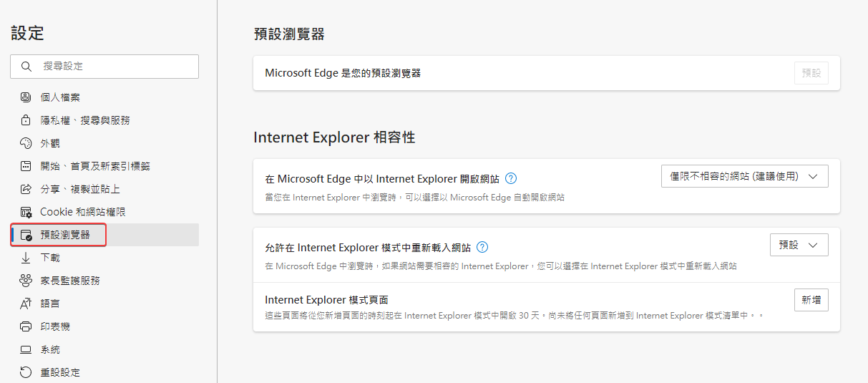The width and height of the screenshot is (868, 383).
Task: Click the Internet Explorer 模式頁面 label
Action: (326, 300)
